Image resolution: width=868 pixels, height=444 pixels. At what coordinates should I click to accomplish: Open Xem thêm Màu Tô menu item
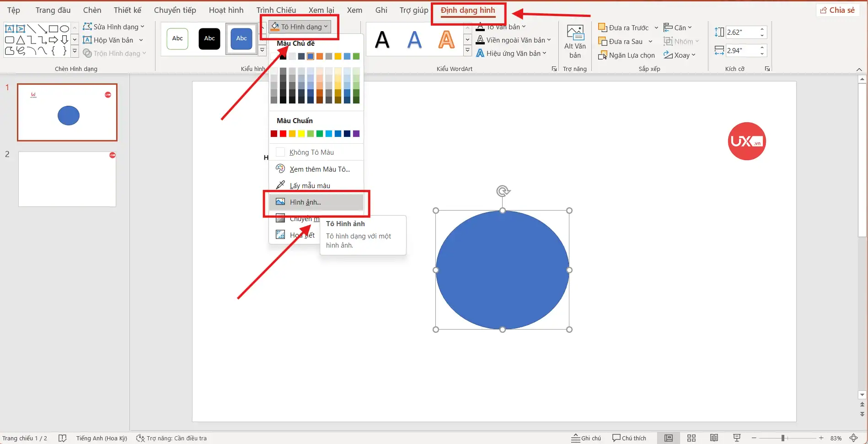pos(316,169)
